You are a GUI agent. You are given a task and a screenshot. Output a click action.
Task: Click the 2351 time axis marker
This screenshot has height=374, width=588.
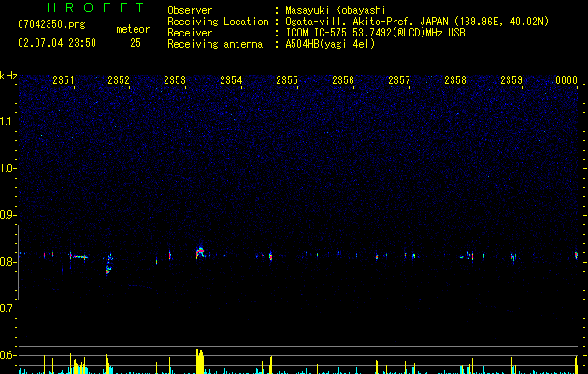64,79
